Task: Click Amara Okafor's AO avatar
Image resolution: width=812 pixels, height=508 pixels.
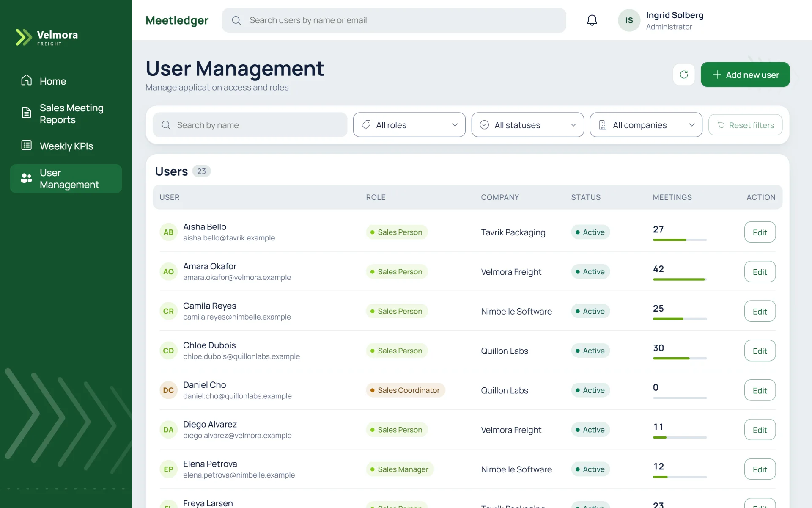Action: coord(168,271)
